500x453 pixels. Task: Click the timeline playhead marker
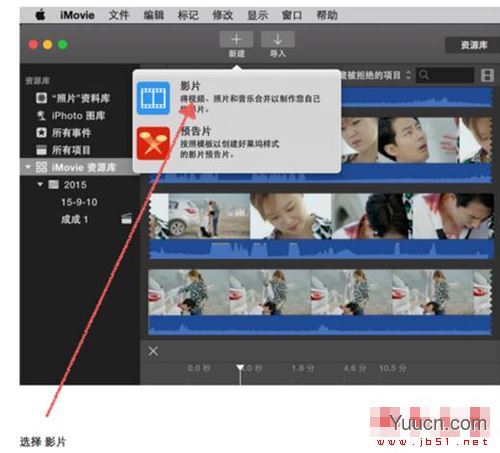point(240,368)
